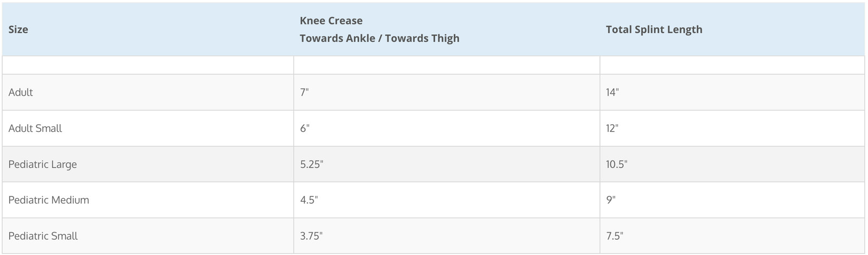Click the Pediatric Medium row label
Screen dimensions: 868x255
click(49, 200)
